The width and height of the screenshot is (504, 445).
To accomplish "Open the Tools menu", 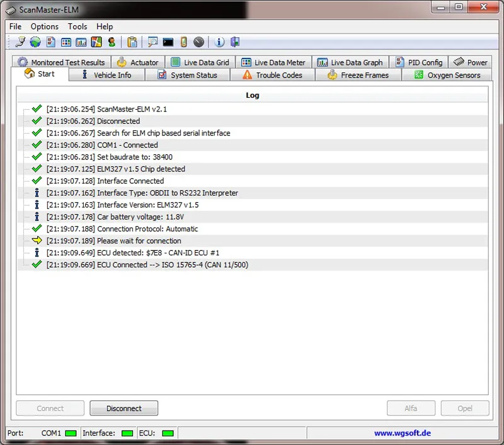I will click(77, 26).
